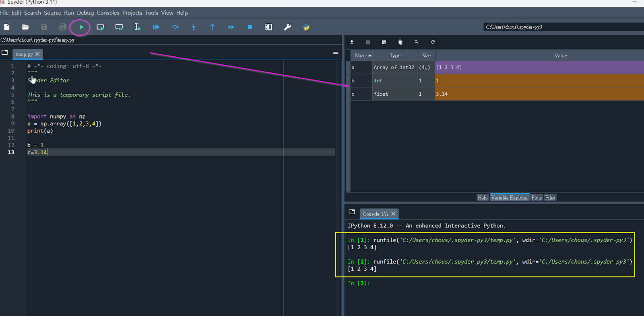The image size is (644, 316).
Task: Browse tabs in the console pane
Action: pyautogui.click(x=352, y=212)
